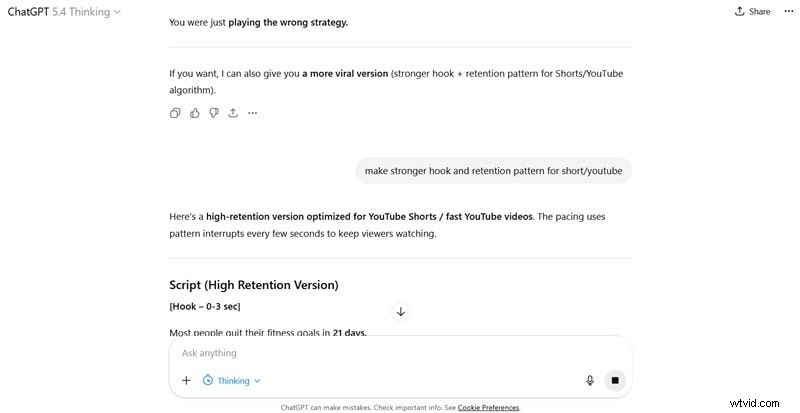The height and width of the screenshot is (413, 800).
Task: Copy the assistant's response
Action: 175,113
